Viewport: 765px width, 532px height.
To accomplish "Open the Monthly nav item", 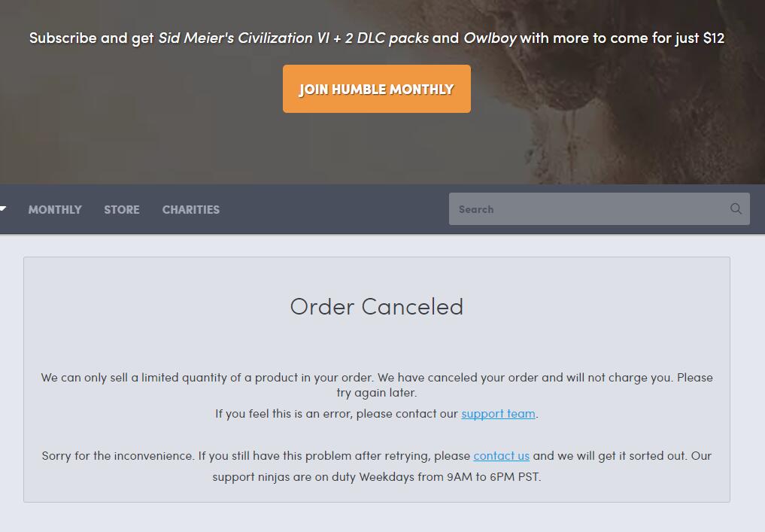I will pos(55,210).
